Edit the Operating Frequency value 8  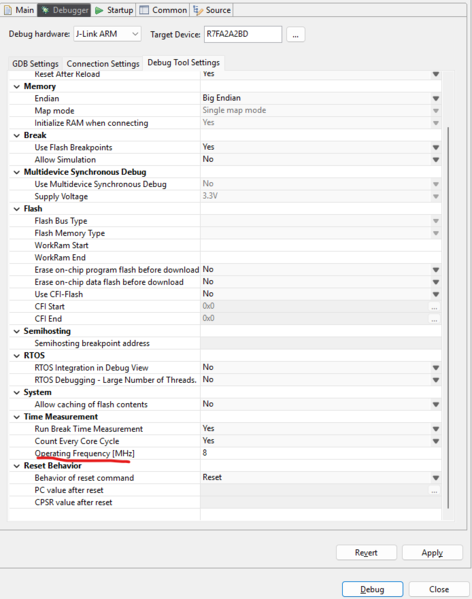[x=320, y=453]
